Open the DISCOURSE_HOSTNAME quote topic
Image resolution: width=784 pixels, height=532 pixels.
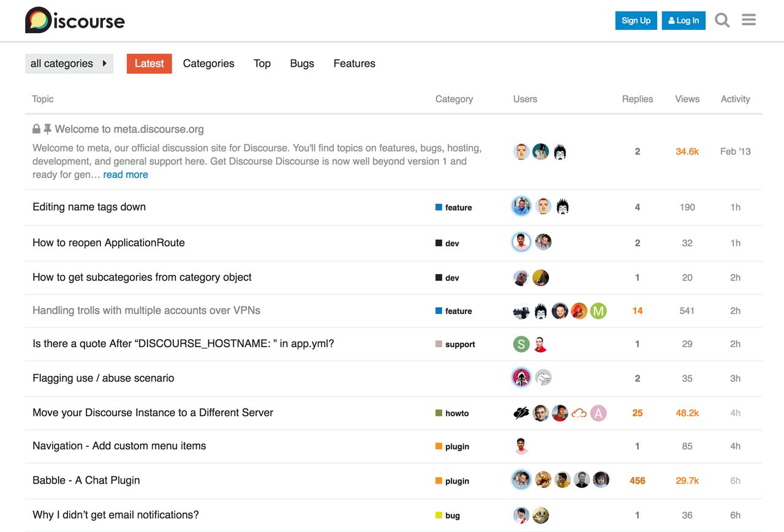(x=183, y=343)
